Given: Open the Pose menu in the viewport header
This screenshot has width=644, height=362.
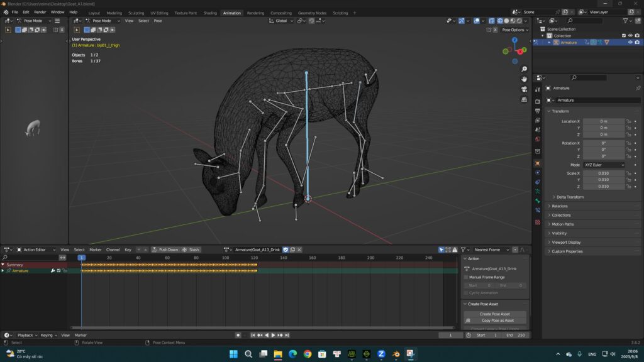Looking at the screenshot, I should click(x=157, y=21).
